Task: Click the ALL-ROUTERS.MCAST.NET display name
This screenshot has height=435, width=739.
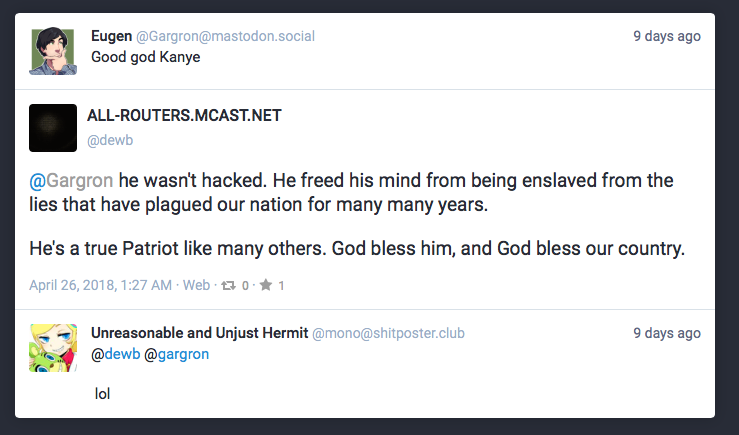Action: click(x=184, y=116)
